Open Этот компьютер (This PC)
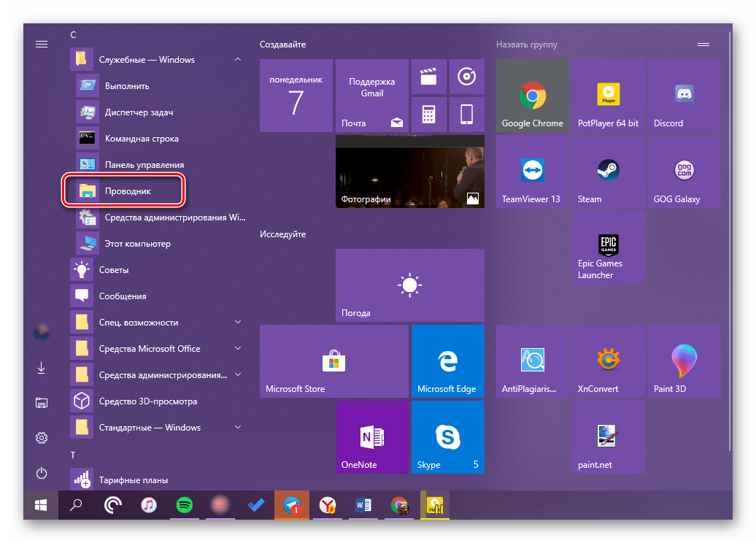The height and width of the screenshot is (543, 756). tap(162, 244)
